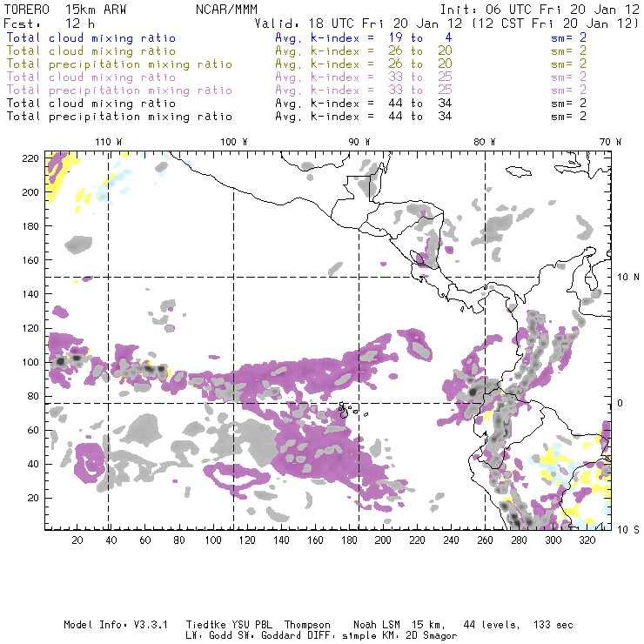Click the violet "Total precipitation mixing ratio" legend label
The height and width of the screenshot is (644, 644).
119,91
